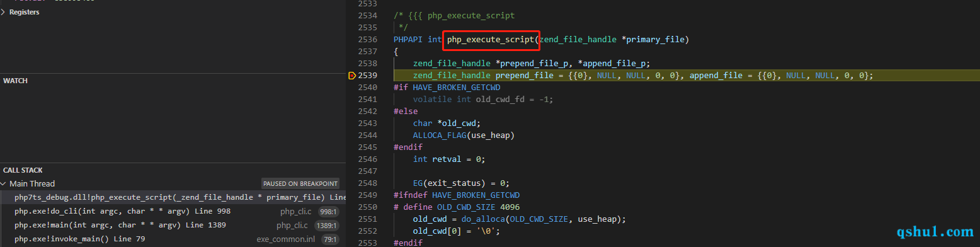Click the 79:1 badge next to exe_common.inl
The image size is (980, 247).
point(329,239)
